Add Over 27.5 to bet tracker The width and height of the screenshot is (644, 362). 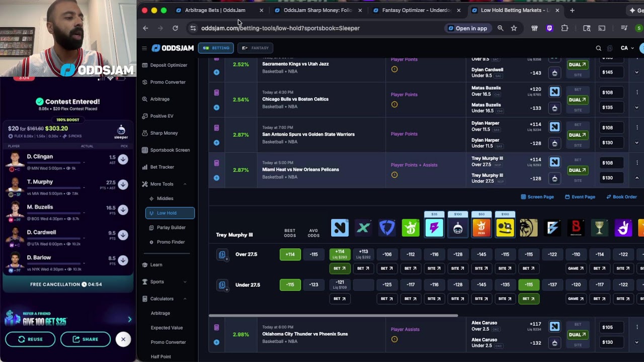(222, 255)
